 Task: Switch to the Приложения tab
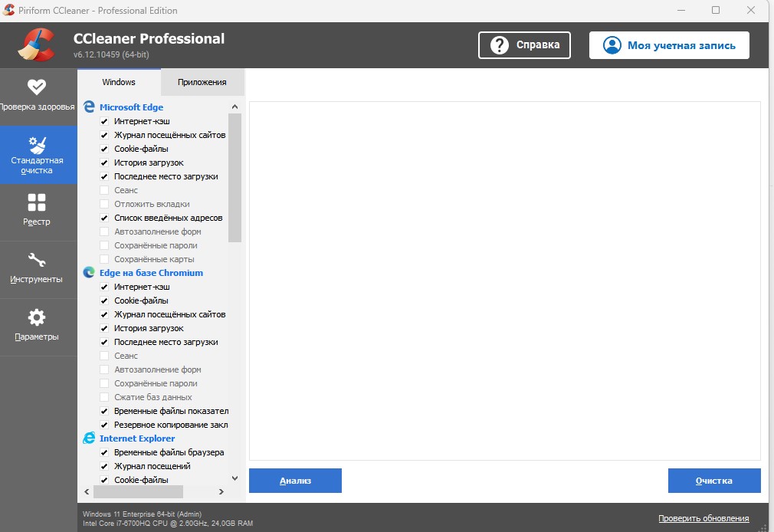click(202, 82)
